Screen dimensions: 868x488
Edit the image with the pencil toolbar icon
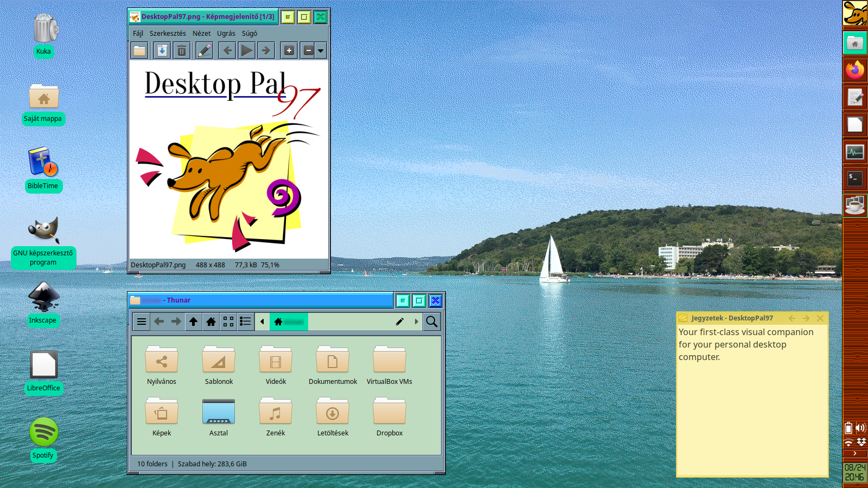[x=205, y=51]
